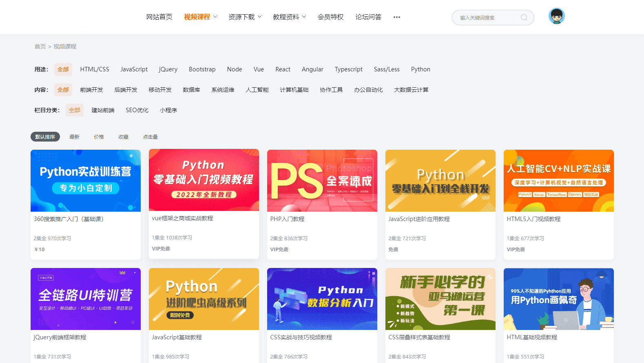
Task: Filter by Python usage
Action: pyautogui.click(x=420, y=69)
